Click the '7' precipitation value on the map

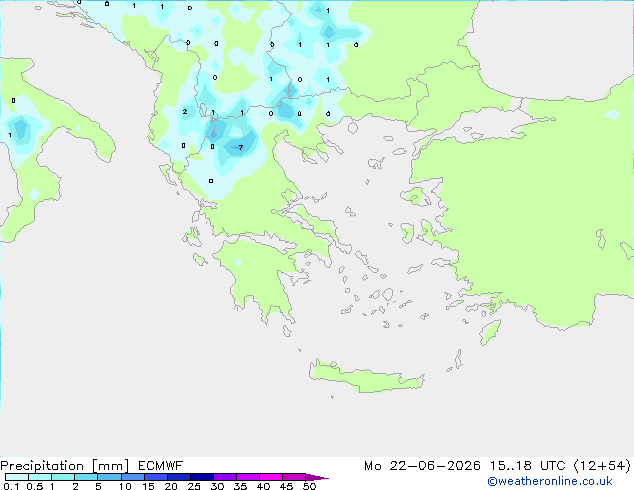coord(241,148)
